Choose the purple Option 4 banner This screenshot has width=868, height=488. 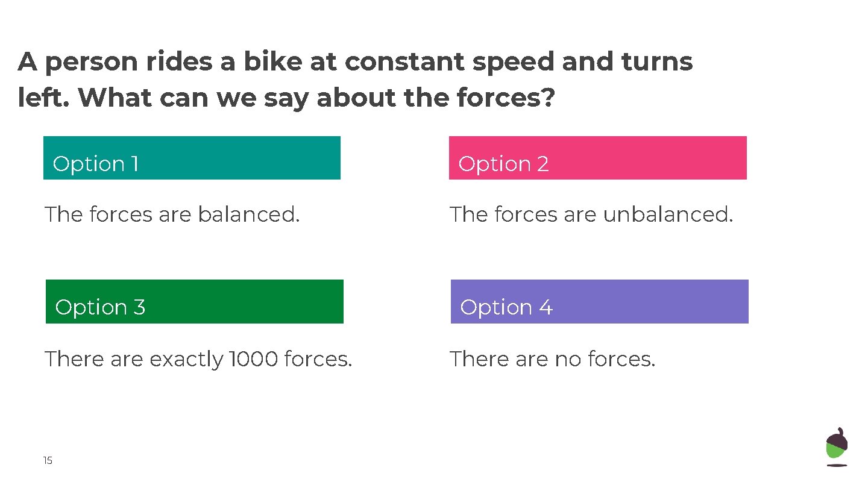coord(599,301)
